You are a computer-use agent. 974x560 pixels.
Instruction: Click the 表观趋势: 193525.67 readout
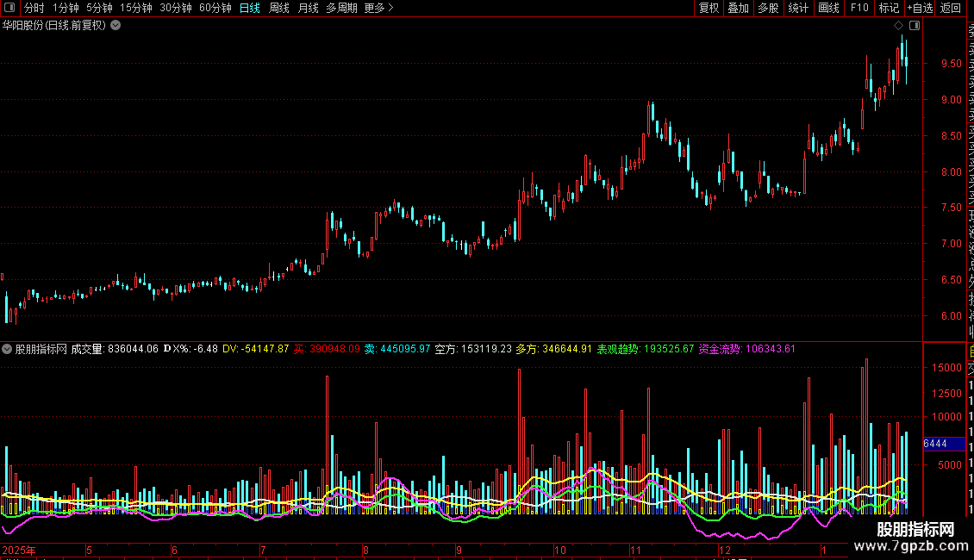click(x=646, y=349)
